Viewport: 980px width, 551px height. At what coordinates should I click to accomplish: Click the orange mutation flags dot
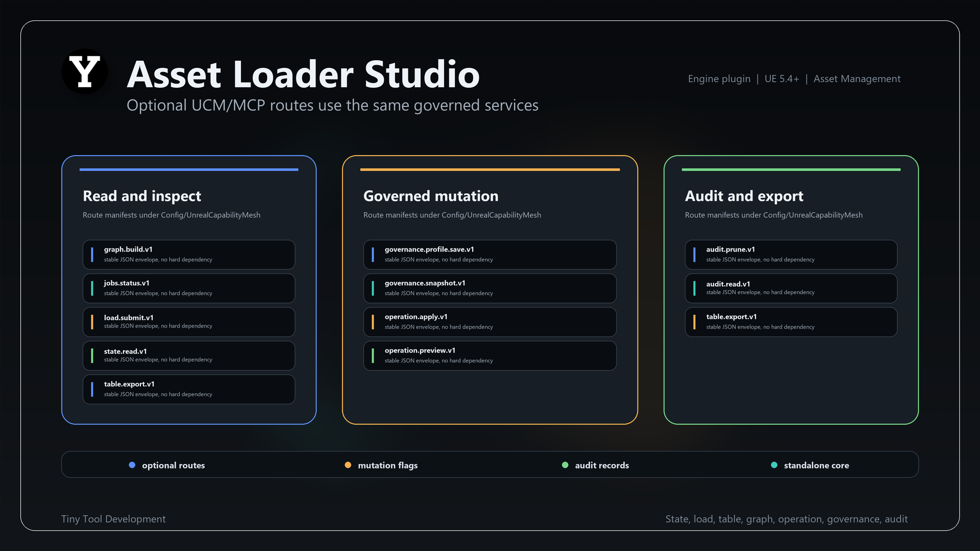click(348, 465)
